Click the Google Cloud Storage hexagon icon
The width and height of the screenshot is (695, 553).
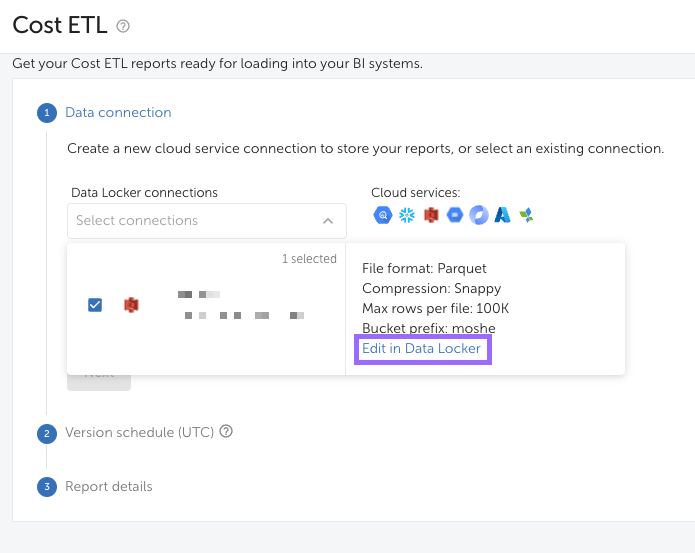(x=455, y=215)
